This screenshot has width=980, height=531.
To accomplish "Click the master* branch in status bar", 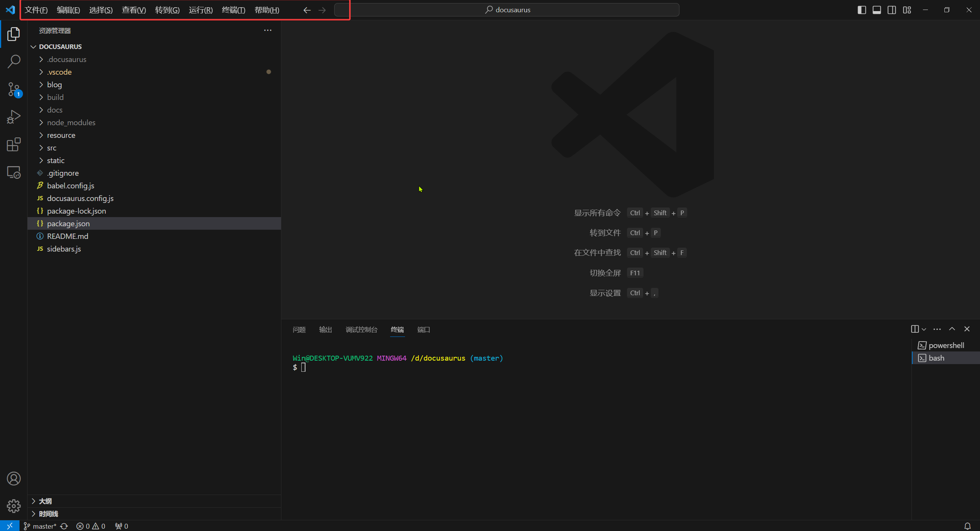I will click(40, 526).
